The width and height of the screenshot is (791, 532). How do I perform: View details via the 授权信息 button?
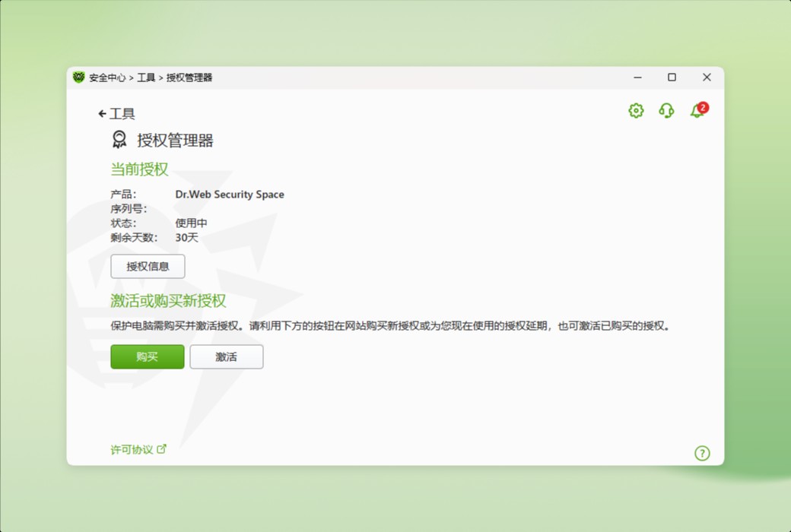147,267
